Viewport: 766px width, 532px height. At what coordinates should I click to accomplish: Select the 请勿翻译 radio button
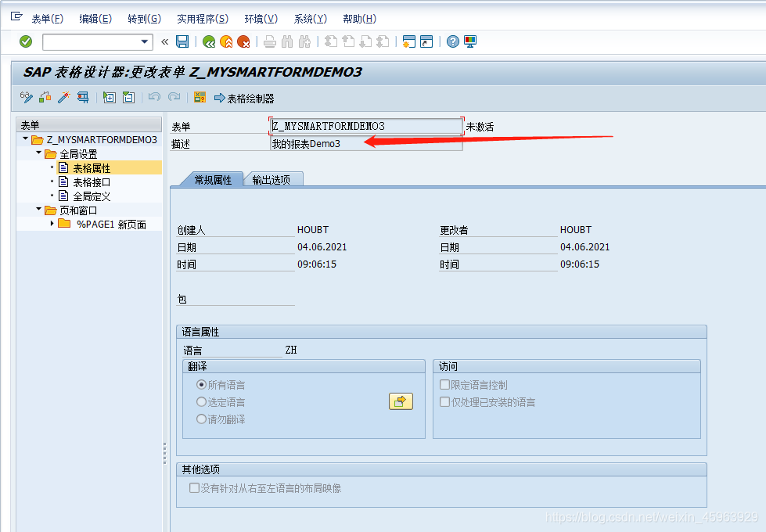[x=201, y=419]
